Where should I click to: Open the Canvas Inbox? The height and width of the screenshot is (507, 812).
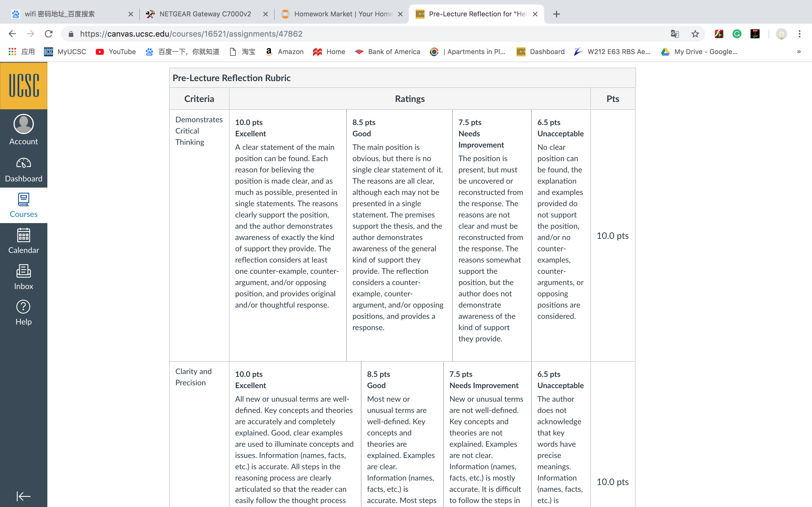click(23, 277)
